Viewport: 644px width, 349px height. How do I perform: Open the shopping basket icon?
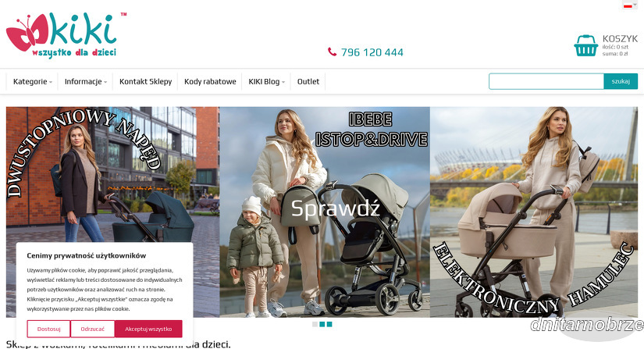(585, 45)
